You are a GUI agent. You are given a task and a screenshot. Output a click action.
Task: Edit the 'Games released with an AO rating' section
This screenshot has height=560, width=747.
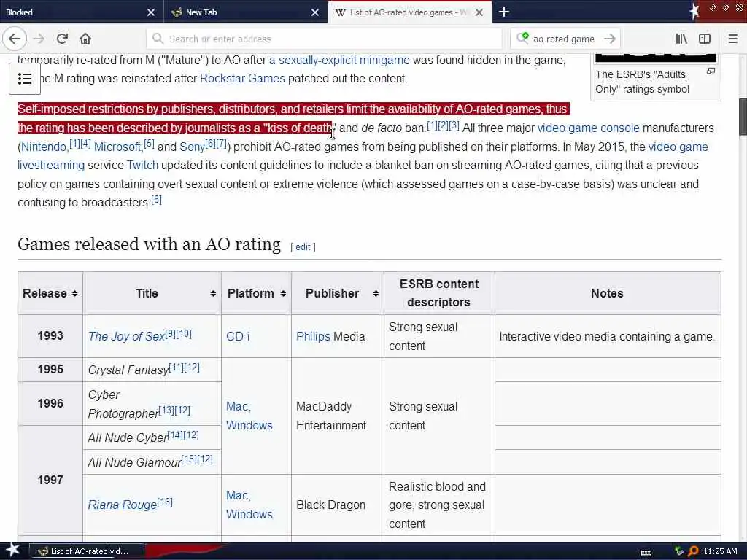[x=303, y=246]
